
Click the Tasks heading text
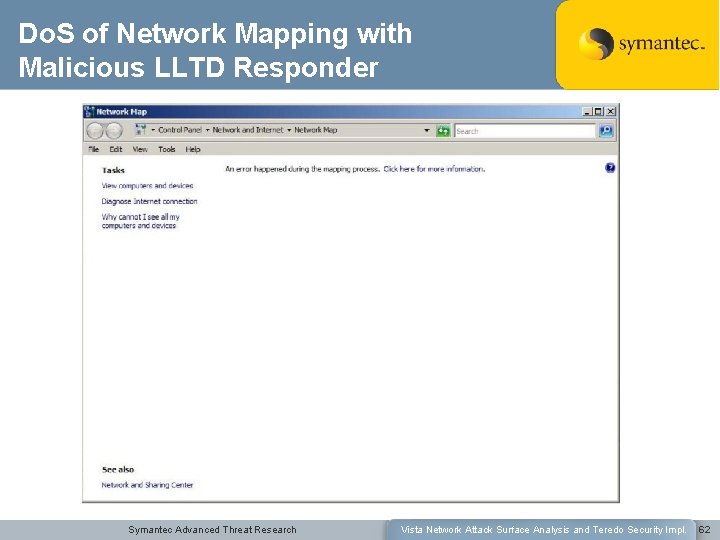[113, 170]
